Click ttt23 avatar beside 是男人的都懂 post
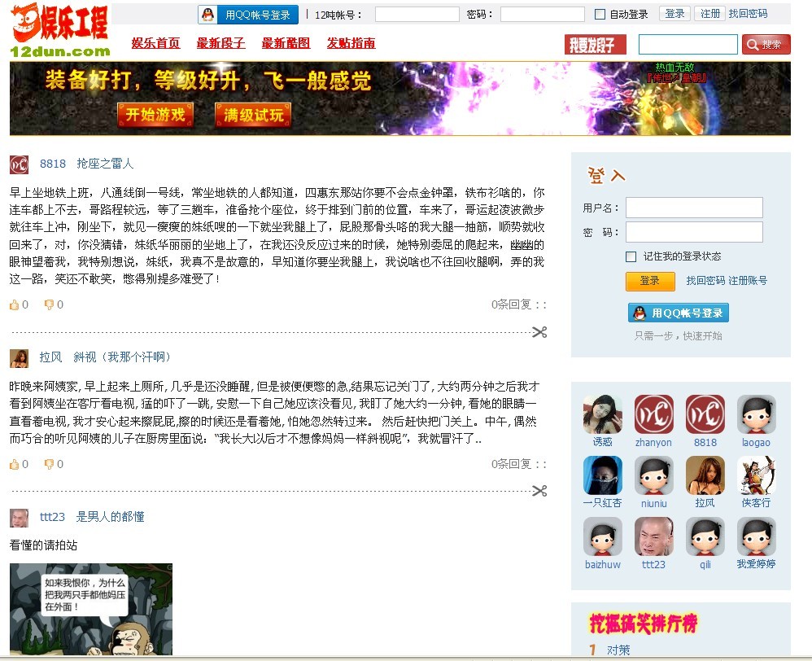812x661 pixels. (20, 518)
